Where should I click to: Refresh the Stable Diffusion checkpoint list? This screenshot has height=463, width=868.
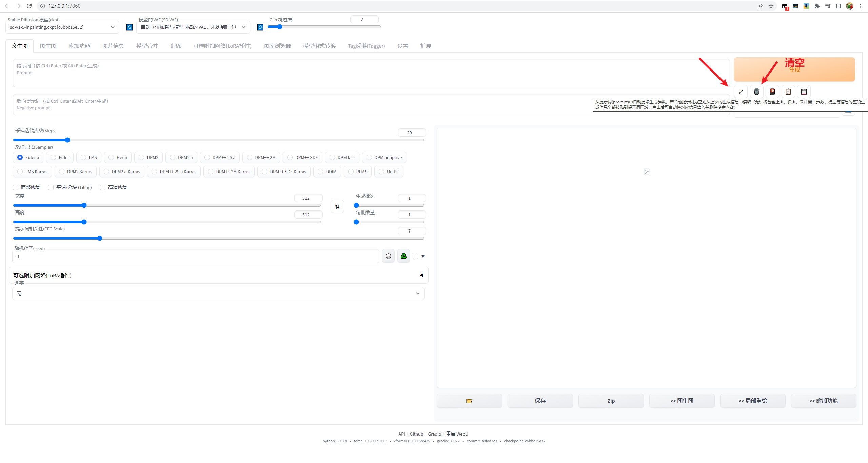(130, 27)
